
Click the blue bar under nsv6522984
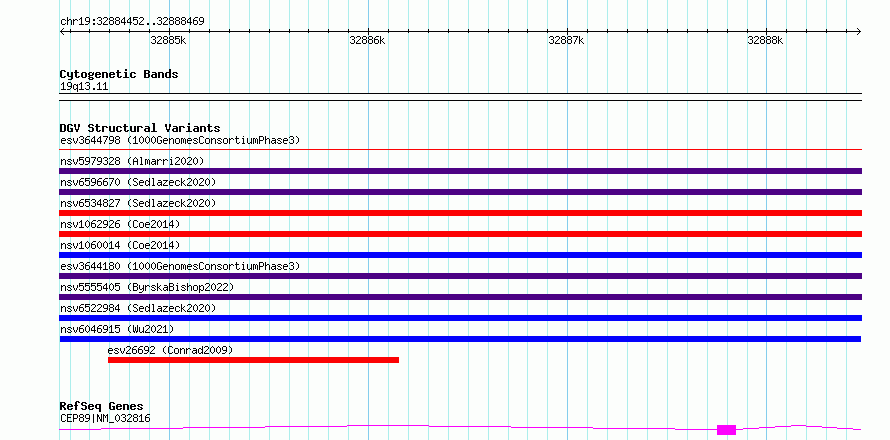[x=461, y=318]
